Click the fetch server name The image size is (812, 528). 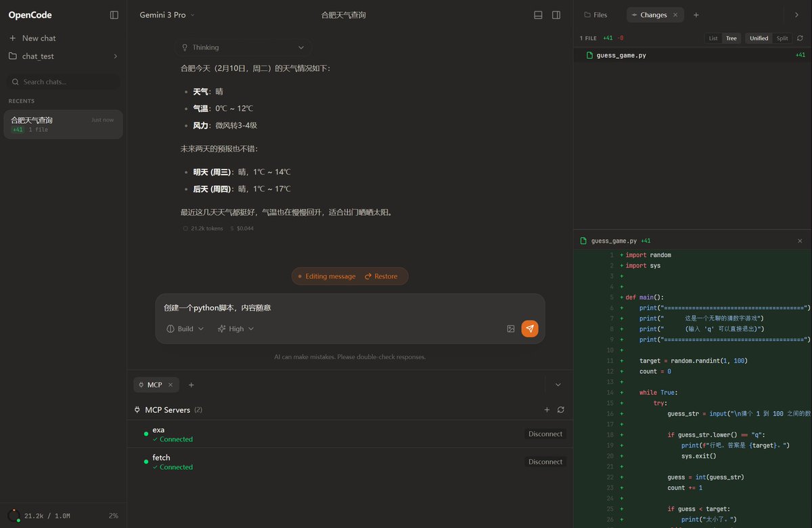point(161,458)
